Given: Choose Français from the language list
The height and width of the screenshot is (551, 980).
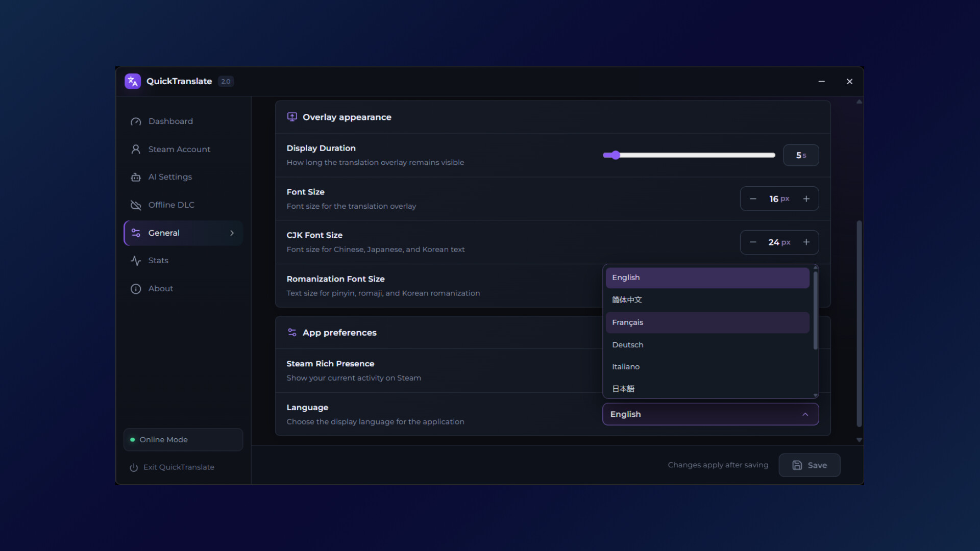Looking at the screenshot, I should [x=707, y=322].
